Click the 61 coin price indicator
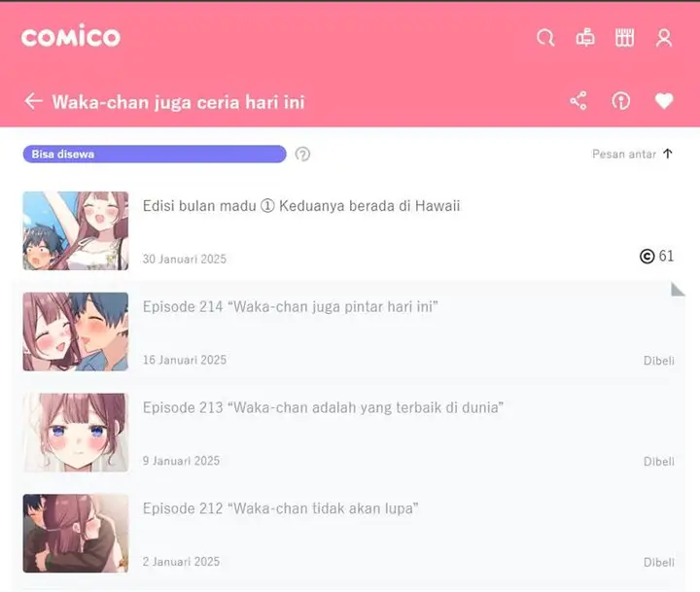Image resolution: width=700 pixels, height=592 pixels. point(656,256)
